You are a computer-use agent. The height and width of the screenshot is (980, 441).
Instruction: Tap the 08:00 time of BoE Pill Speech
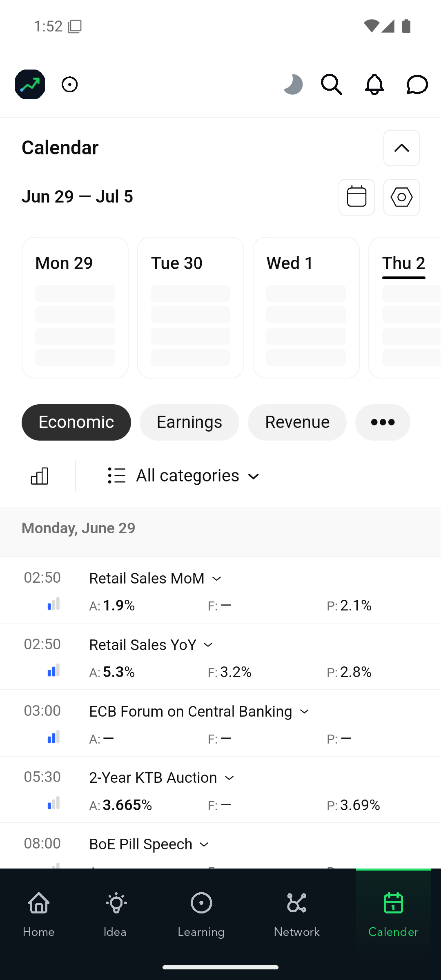pyautogui.click(x=42, y=843)
